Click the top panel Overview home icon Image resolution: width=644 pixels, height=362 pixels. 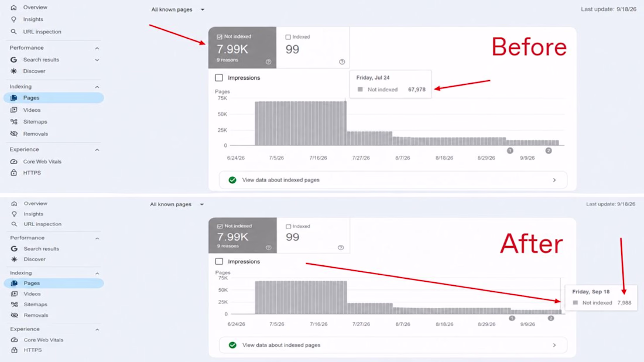pos(13,8)
